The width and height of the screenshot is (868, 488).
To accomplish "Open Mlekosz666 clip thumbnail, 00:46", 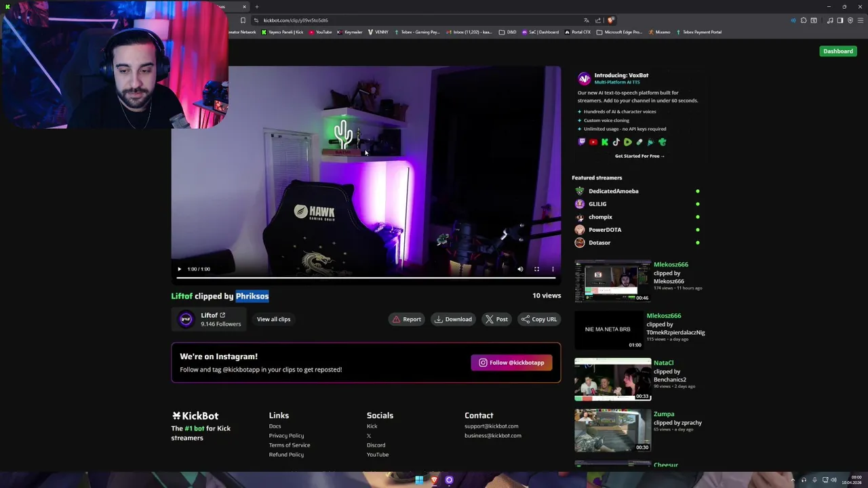I will (612, 281).
